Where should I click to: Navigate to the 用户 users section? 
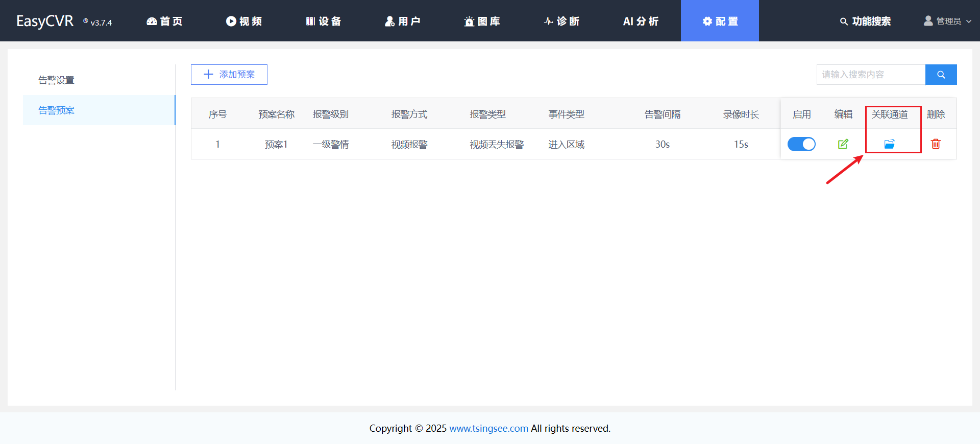(x=403, y=21)
